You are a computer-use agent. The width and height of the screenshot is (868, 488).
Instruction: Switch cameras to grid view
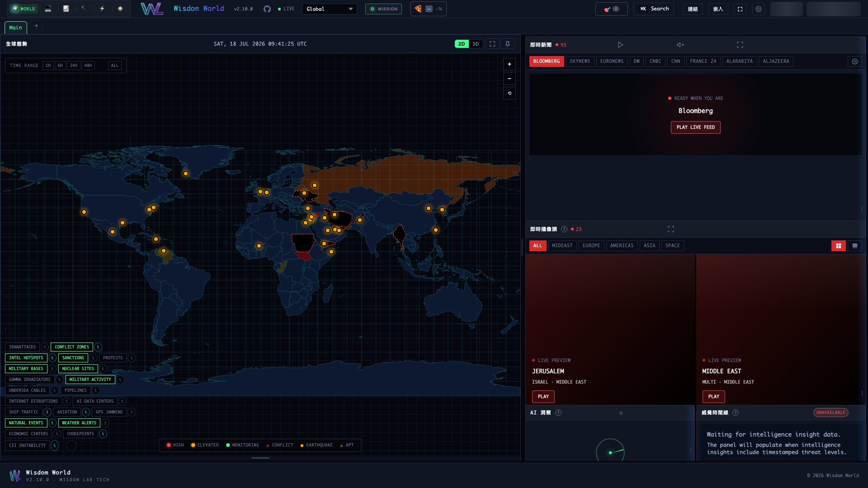839,246
